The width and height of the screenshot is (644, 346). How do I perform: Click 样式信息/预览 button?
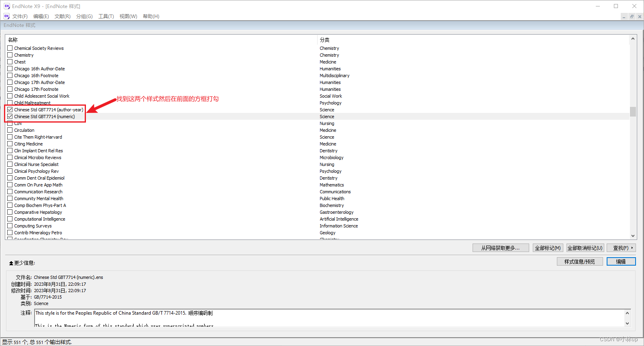tap(580, 262)
